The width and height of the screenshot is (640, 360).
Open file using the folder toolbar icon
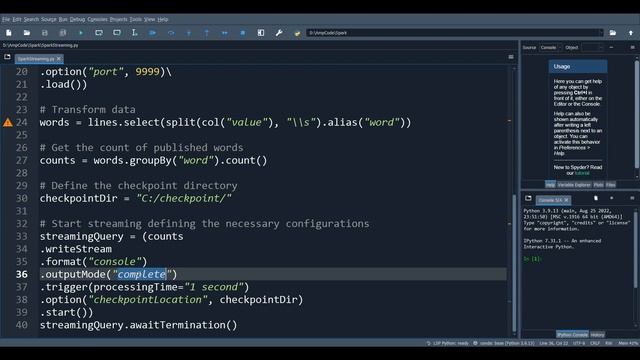[x=27, y=33]
